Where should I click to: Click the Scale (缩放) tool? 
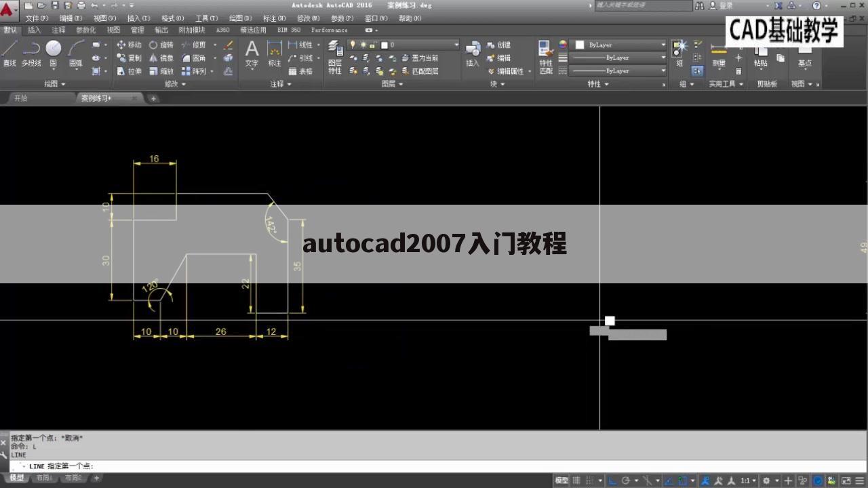(161, 70)
